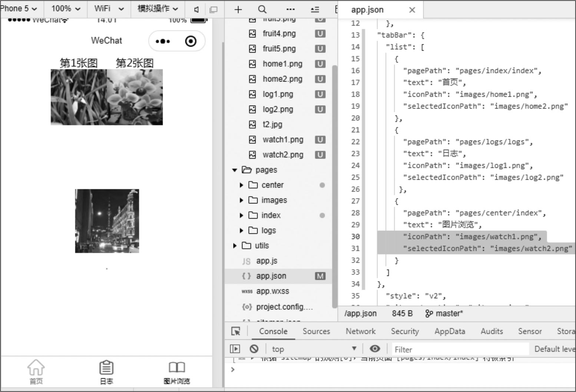Select fruit4.png in file tree
This screenshot has width=576, height=392.
click(x=279, y=34)
